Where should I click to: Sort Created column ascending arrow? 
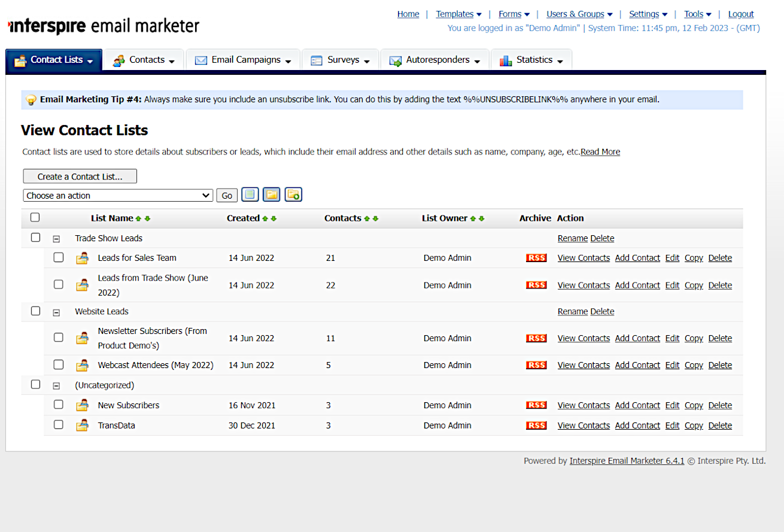pyautogui.click(x=265, y=218)
